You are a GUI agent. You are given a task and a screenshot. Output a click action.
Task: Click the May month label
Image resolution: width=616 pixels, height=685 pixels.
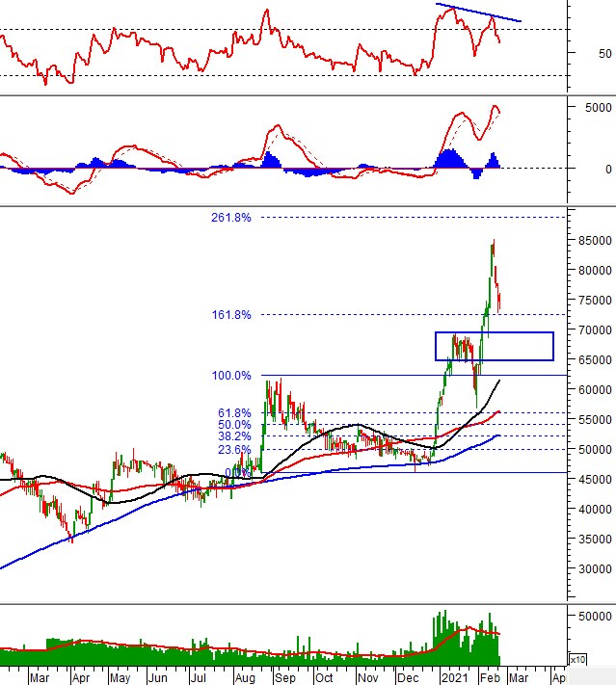pyautogui.click(x=120, y=678)
